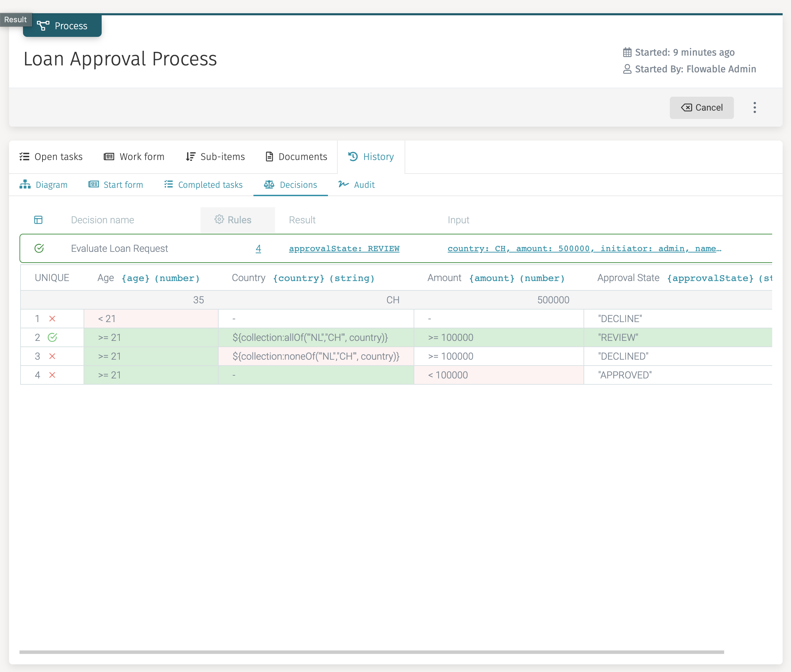This screenshot has width=791, height=672.
Task: Click the Process flow icon in header
Action: point(43,25)
